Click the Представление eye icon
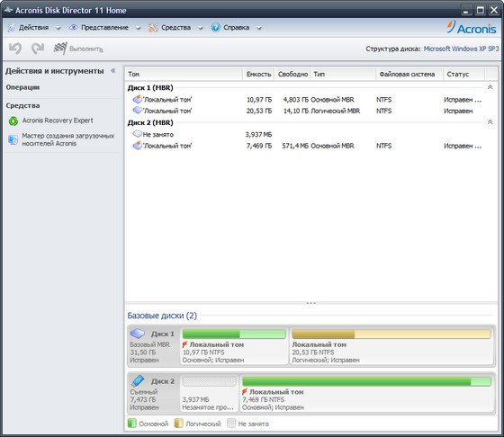This screenshot has height=437, width=504. point(73,27)
